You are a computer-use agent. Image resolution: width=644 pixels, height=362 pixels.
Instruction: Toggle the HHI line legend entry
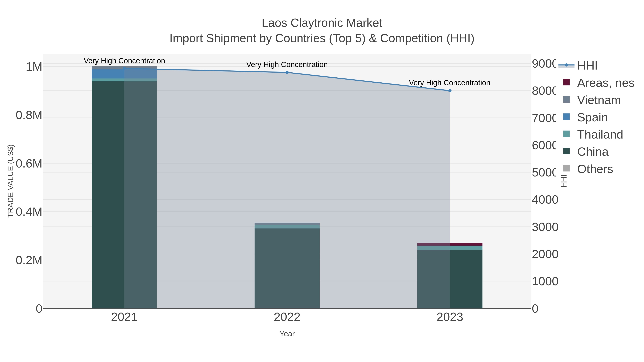[578, 65]
